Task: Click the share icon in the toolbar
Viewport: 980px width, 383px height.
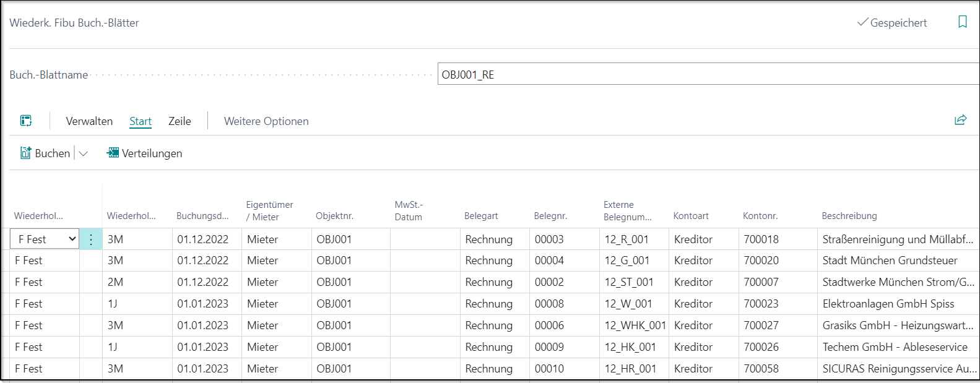Action: tap(960, 120)
